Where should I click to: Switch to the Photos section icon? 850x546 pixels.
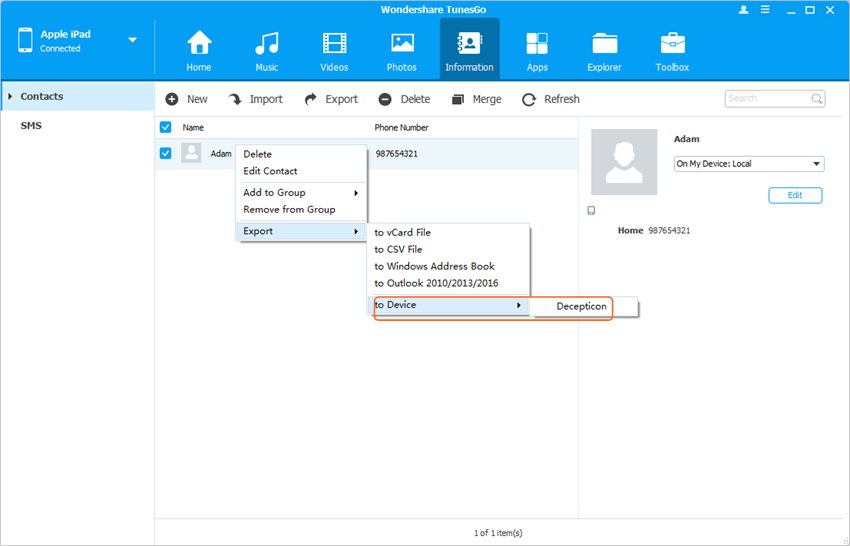coord(402,44)
